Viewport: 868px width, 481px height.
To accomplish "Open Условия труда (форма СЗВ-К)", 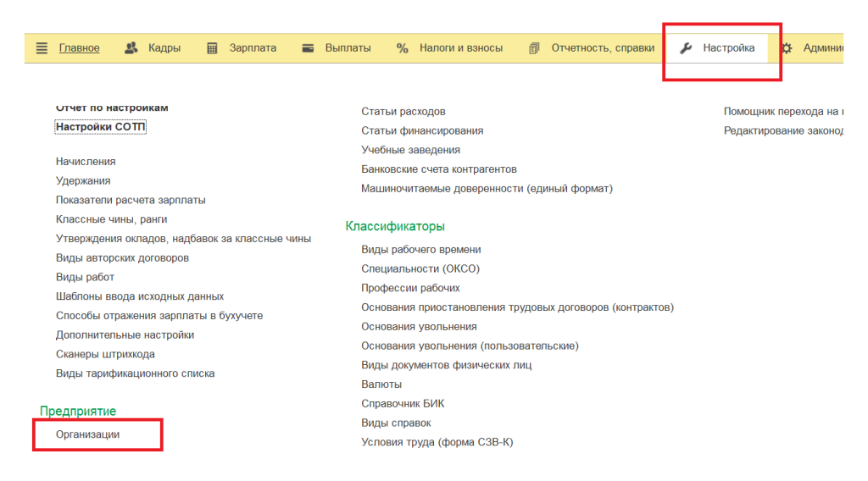I will 437,442.
